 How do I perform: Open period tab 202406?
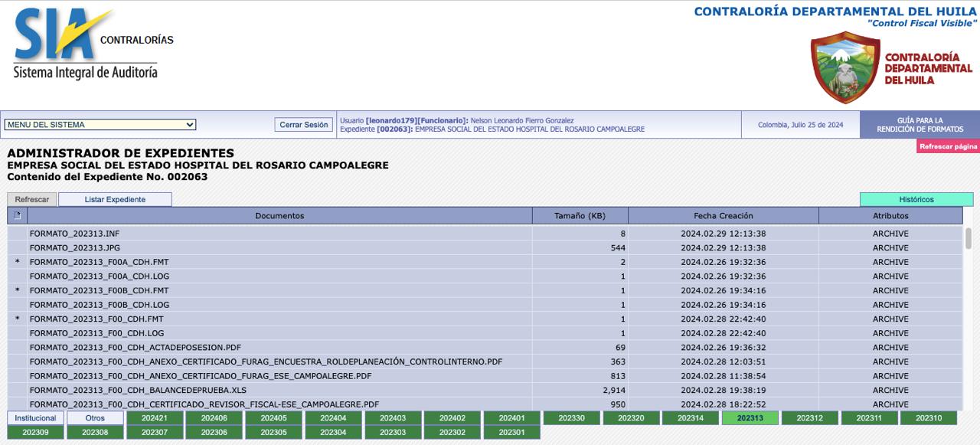(214, 418)
